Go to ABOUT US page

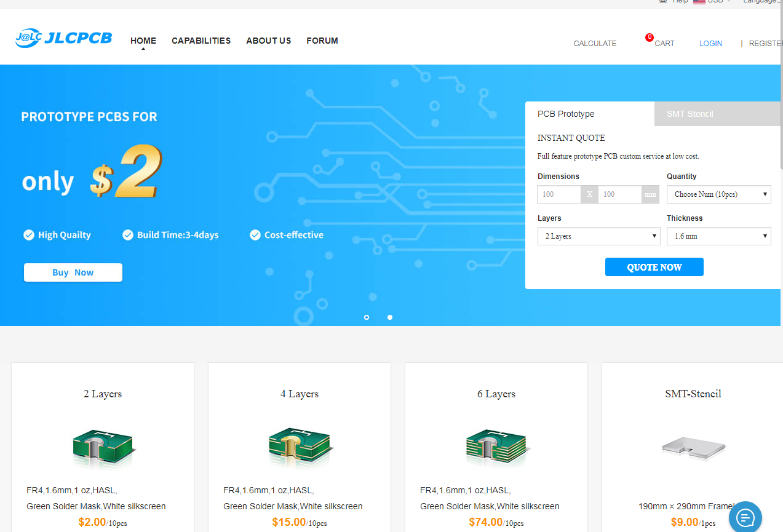pyautogui.click(x=269, y=41)
